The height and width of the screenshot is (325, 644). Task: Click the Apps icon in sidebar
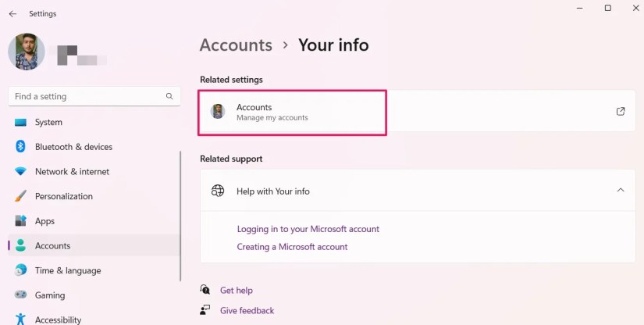click(20, 220)
